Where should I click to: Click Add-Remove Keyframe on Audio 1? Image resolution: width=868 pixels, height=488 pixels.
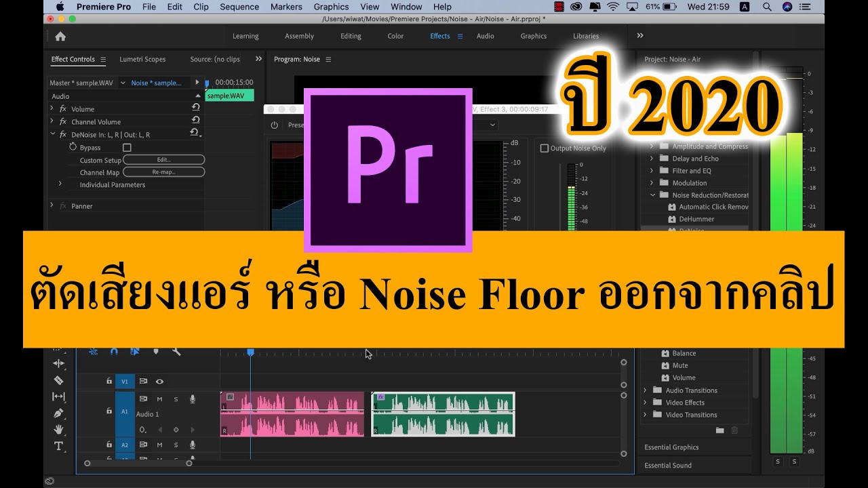coord(176,430)
